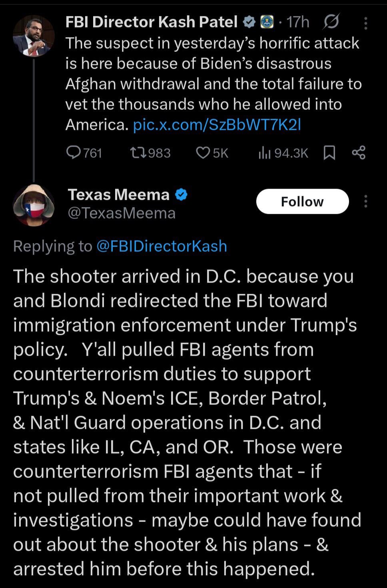Click the 17h timestamp on the post
Image resolution: width=387 pixels, height=588 pixels.
pos(298,22)
